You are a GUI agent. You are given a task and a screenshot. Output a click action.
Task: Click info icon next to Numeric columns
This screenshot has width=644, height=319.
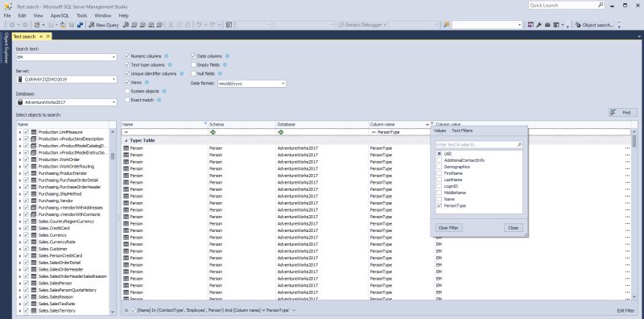pos(167,56)
